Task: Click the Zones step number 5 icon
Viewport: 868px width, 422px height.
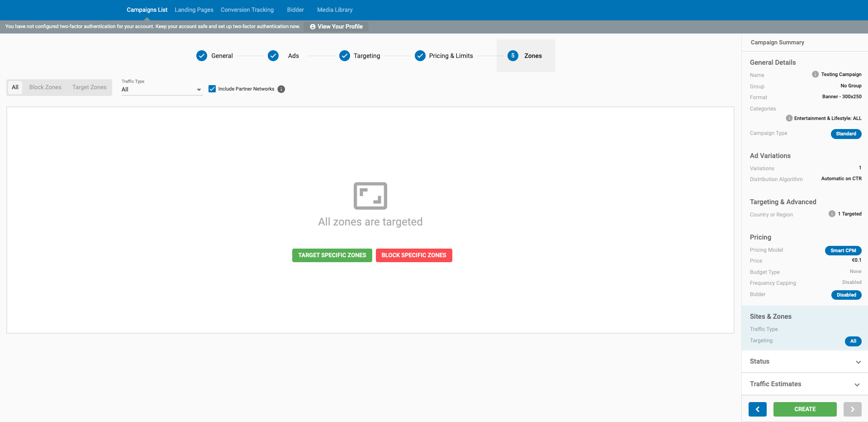Action: (x=513, y=56)
